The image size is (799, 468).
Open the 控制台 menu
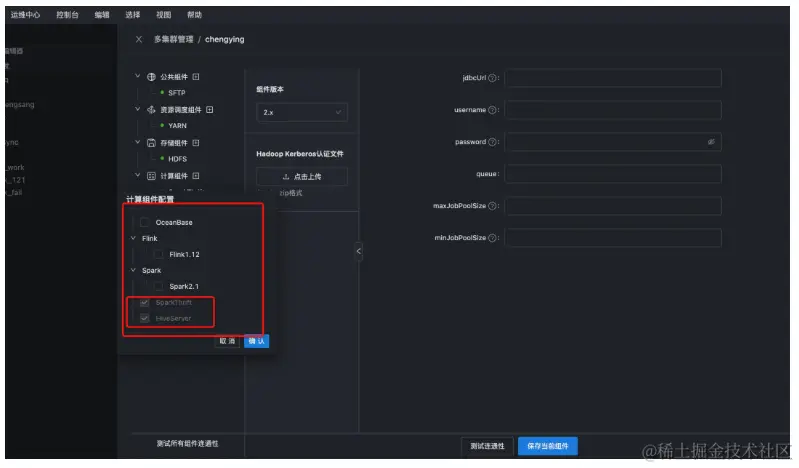(67, 15)
